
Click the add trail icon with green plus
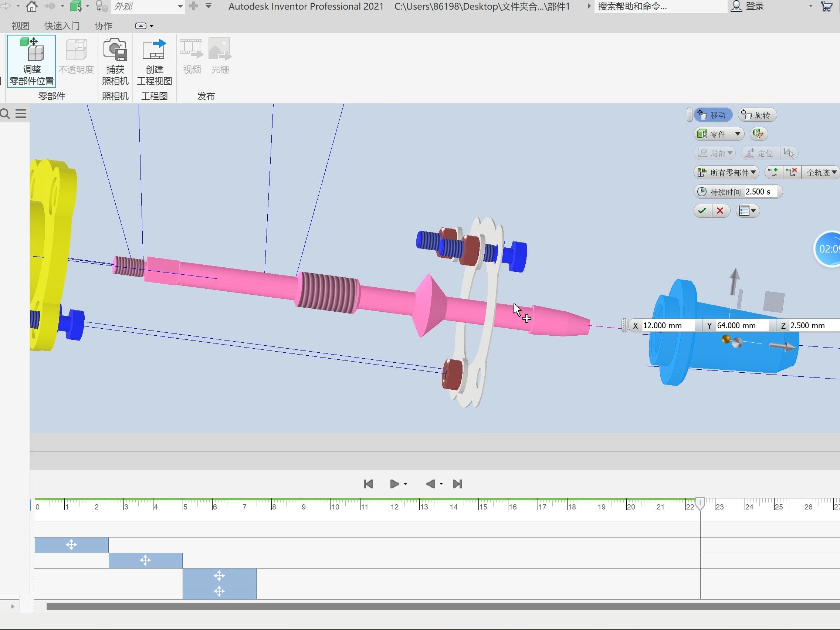tap(773, 172)
